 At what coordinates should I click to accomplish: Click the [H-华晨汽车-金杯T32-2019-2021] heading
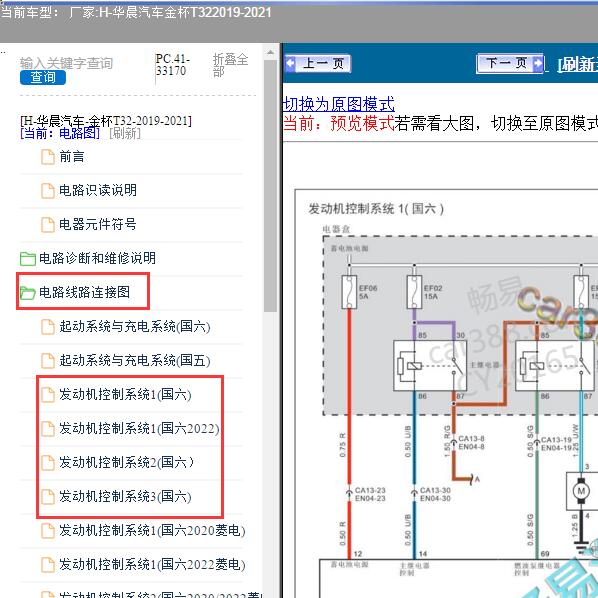tap(106, 121)
